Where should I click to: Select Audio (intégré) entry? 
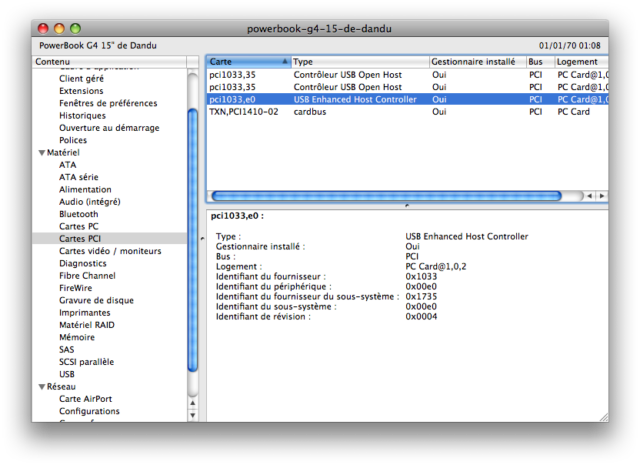pyautogui.click(x=90, y=202)
